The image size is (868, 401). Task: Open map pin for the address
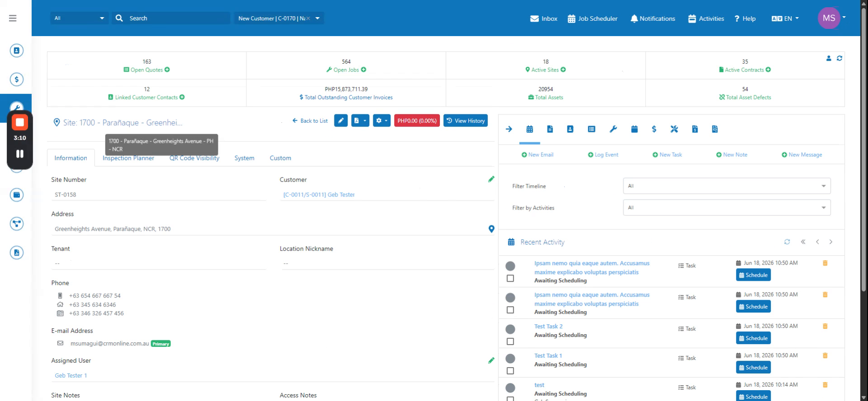coord(491,229)
